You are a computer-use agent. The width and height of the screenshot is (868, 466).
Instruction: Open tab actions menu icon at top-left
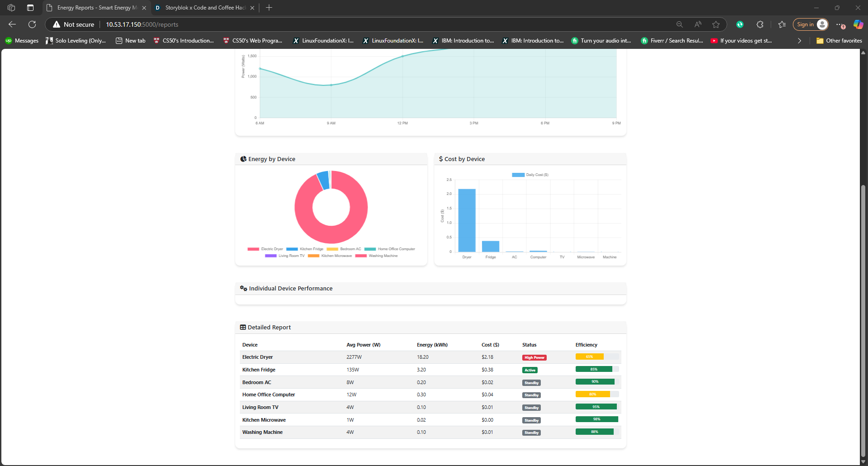pyautogui.click(x=30, y=8)
